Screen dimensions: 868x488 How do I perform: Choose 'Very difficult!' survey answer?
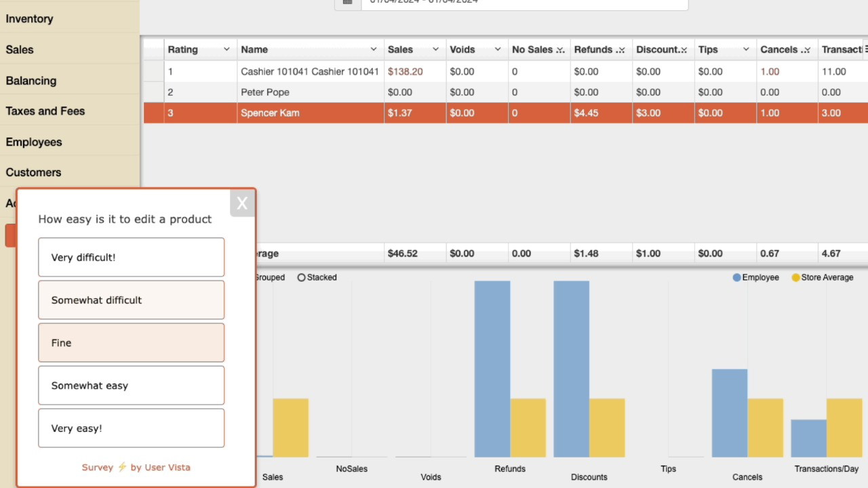131,258
